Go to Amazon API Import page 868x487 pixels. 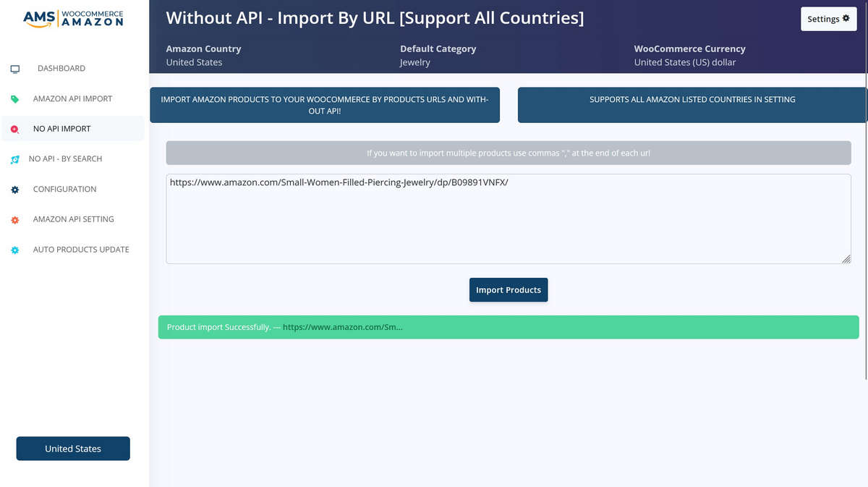point(72,98)
